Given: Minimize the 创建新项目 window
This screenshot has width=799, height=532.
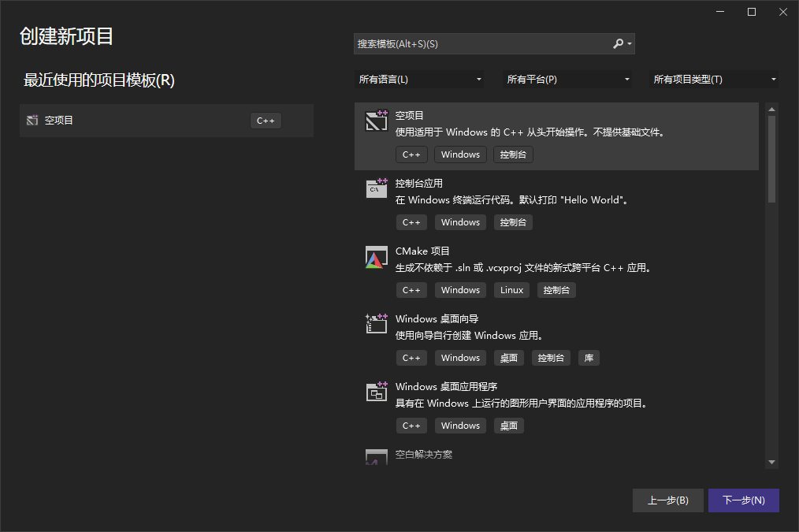Looking at the screenshot, I should [x=720, y=13].
